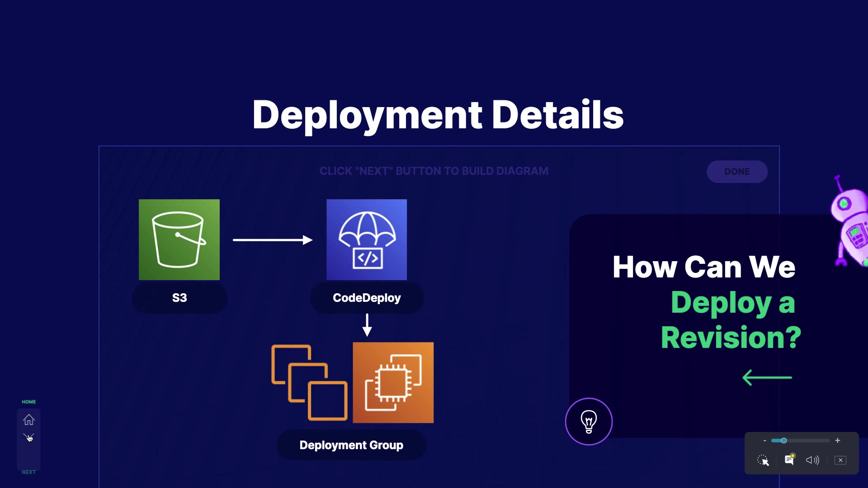The height and width of the screenshot is (488, 868).
Task: Toggle the annotation comment bubble
Action: click(789, 460)
